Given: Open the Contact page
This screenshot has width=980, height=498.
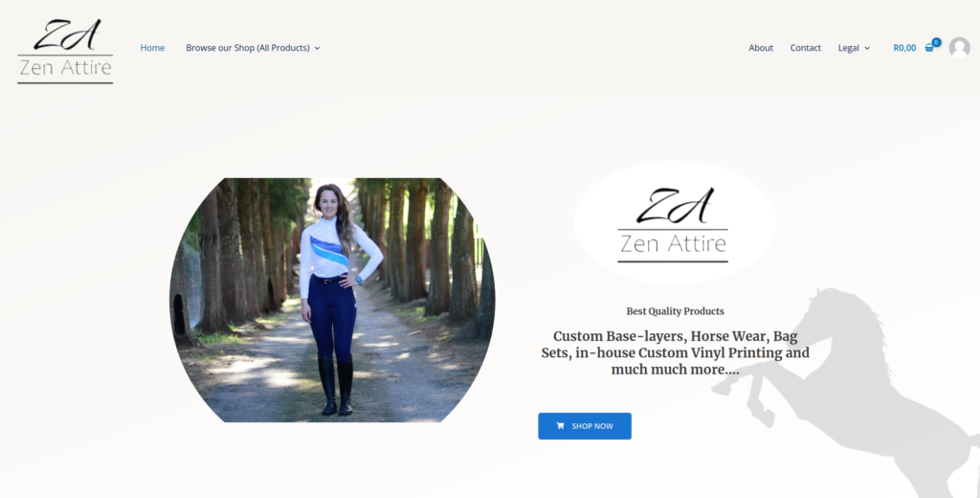Looking at the screenshot, I should tap(805, 48).
